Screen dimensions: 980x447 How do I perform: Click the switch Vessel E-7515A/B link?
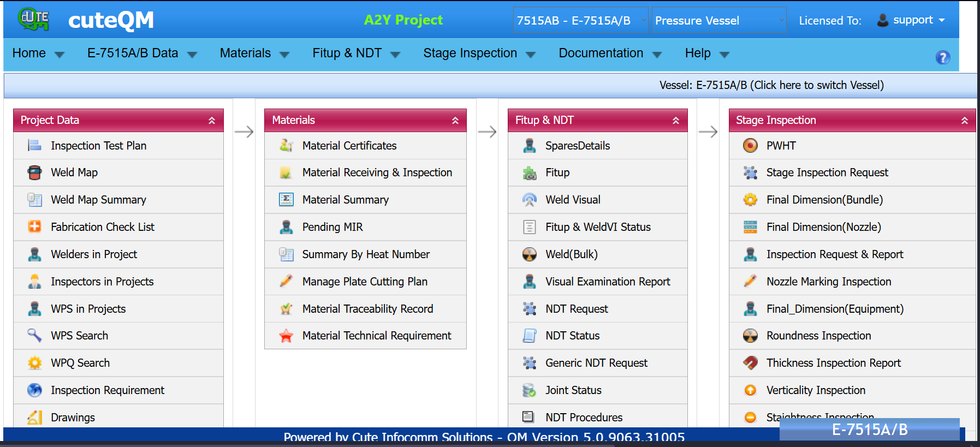point(771,85)
